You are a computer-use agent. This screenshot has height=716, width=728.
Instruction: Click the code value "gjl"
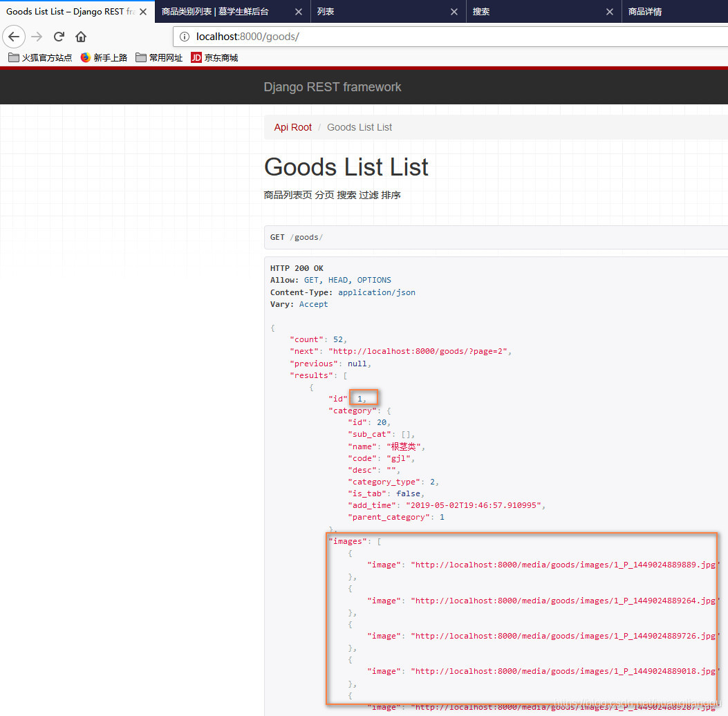click(398, 458)
